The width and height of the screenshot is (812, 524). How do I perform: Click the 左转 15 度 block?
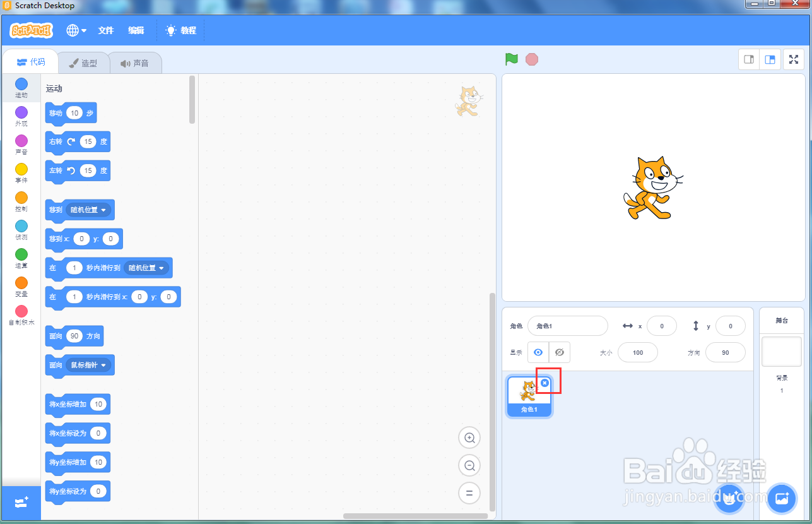pyautogui.click(x=77, y=171)
